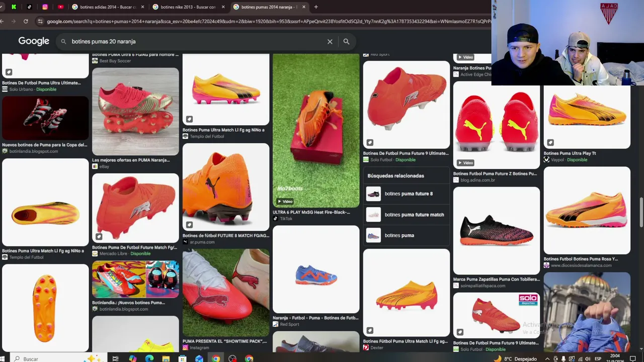644x362 pixels.
Task: Click the product tag icon on Ultra Play Tt image
Action: tap(550, 142)
